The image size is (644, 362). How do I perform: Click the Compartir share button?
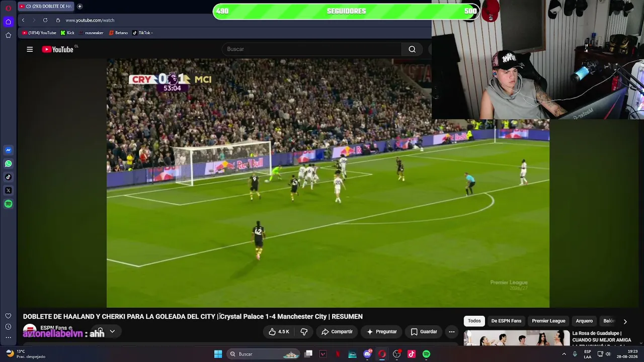337,332
